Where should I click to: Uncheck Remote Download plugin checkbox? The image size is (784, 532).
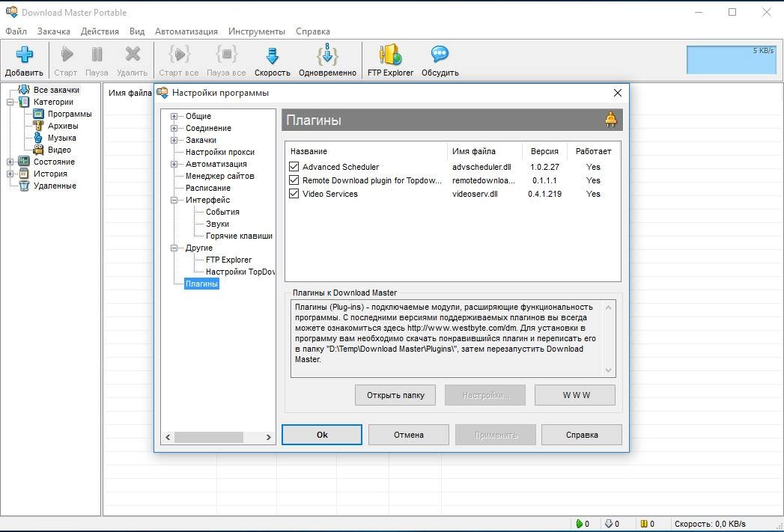(x=294, y=180)
